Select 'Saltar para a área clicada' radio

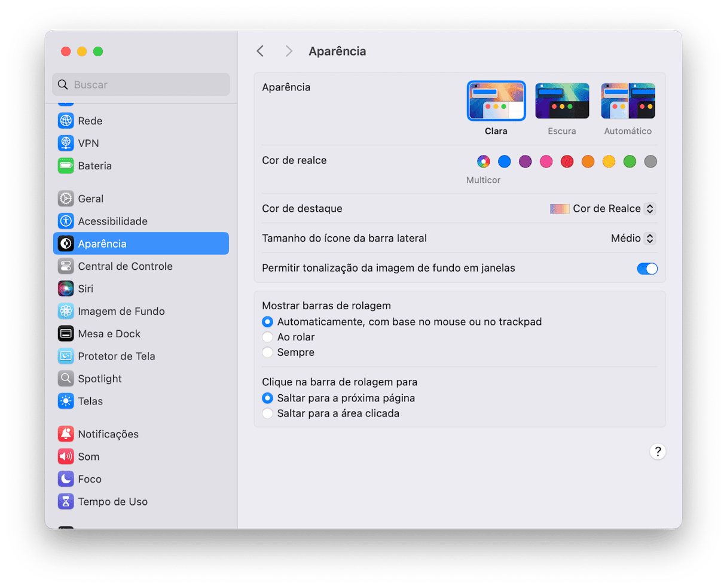267,414
